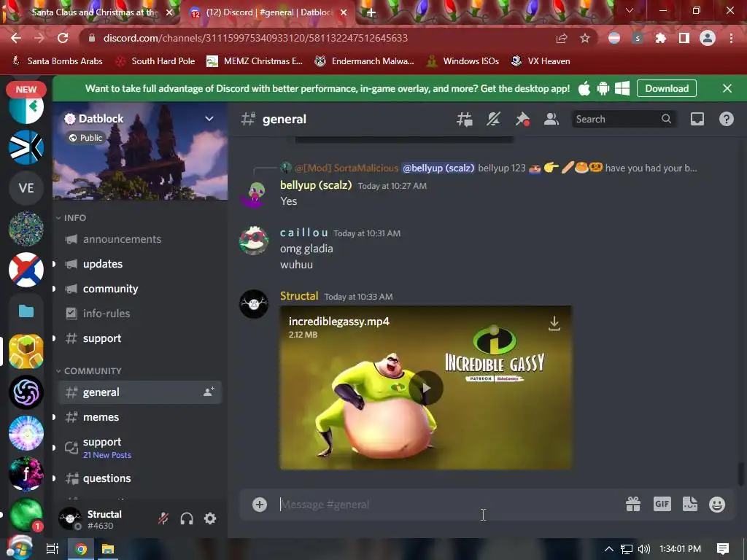747x560 pixels.
Task: Open South Hard Pole bookmark
Action: (x=156, y=61)
